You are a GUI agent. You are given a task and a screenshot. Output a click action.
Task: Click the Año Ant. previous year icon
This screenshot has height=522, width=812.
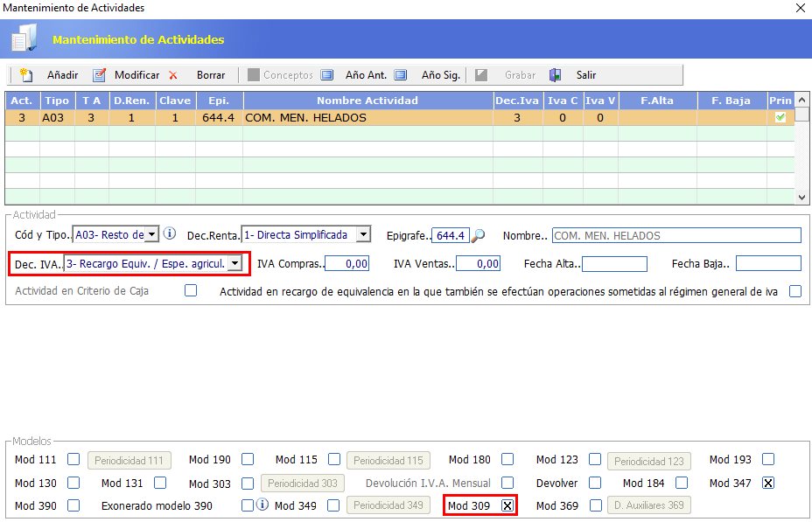tap(327, 75)
